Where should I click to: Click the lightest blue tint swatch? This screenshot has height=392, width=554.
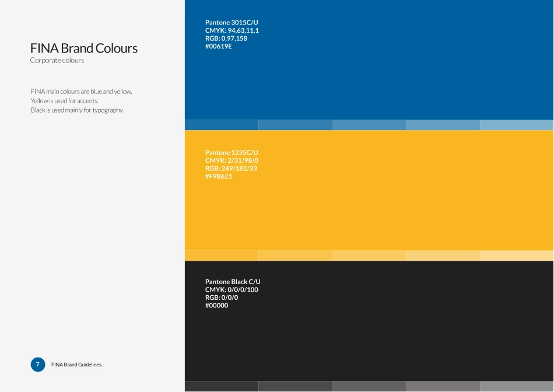coord(516,124)
